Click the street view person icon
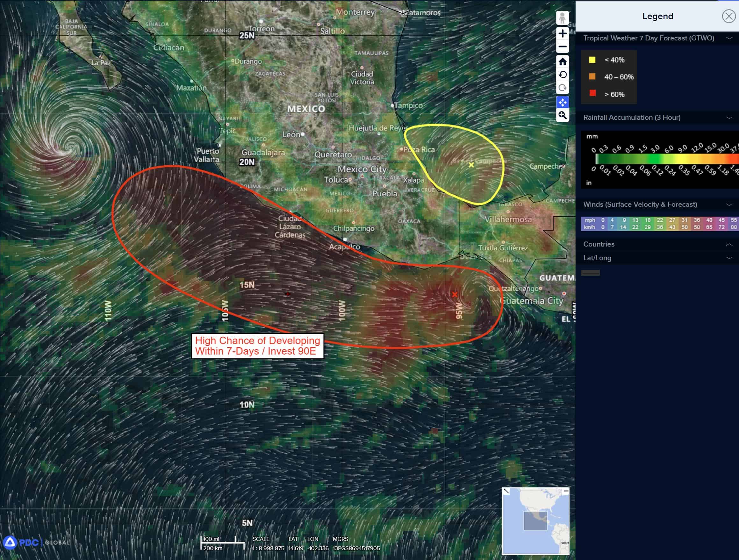Screen dimensions: 739x560 tap(562, 18)
